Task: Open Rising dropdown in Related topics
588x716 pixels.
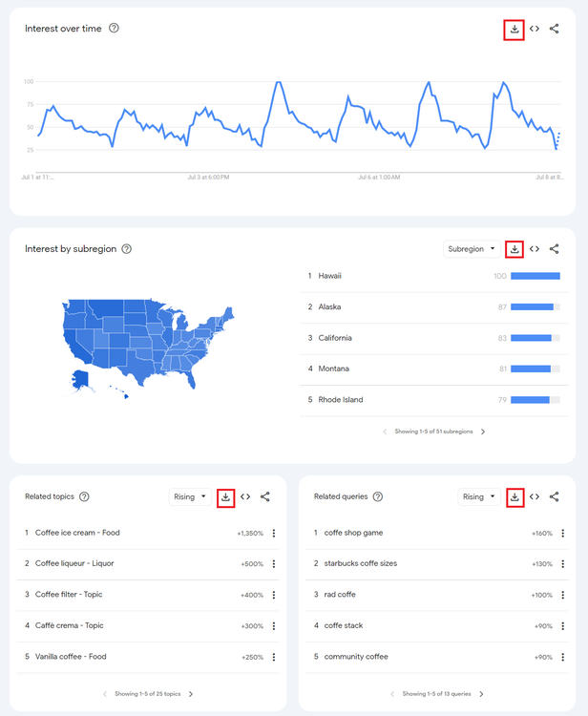Action: (191, 496)
